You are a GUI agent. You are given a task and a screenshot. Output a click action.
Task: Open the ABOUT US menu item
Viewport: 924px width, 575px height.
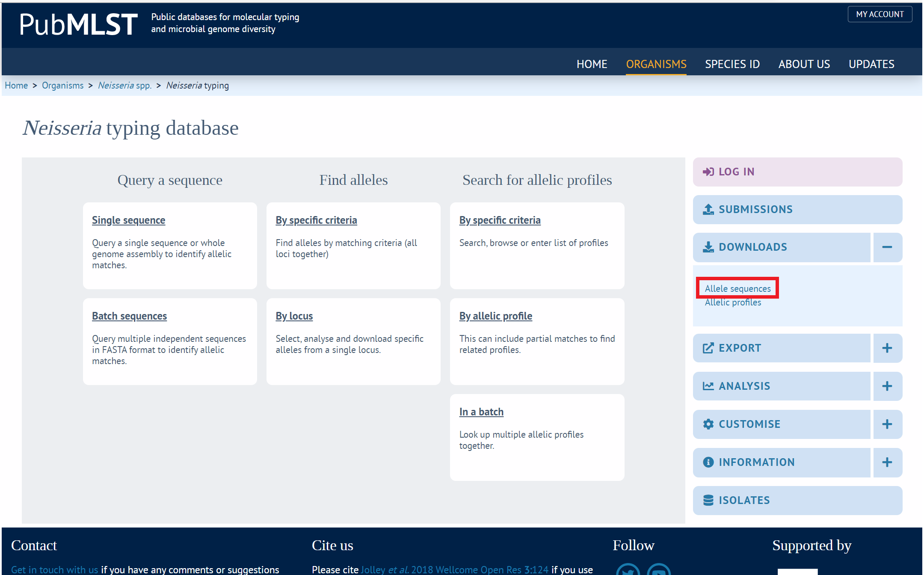[x=804, y=64]
